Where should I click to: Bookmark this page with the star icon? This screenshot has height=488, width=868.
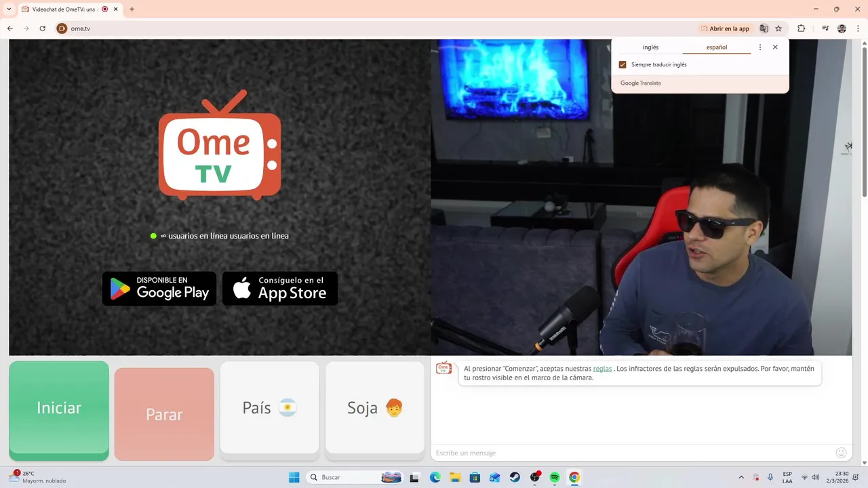(778, 28)
